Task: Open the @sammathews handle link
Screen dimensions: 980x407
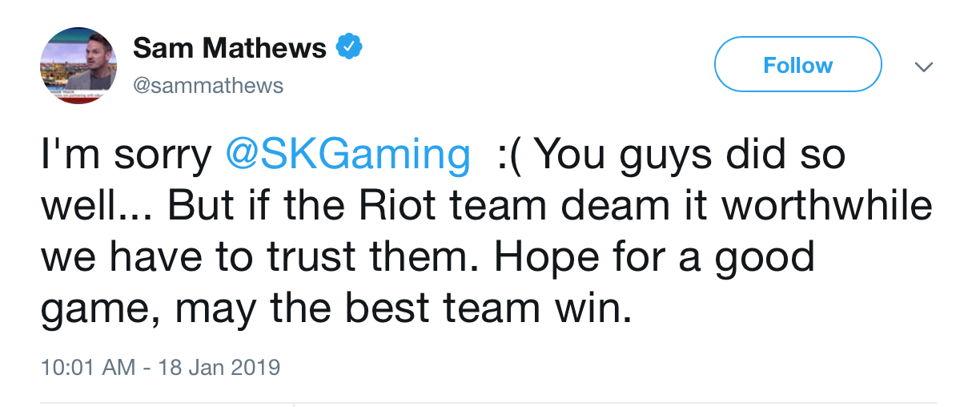Action: click(x=208, y=85)
